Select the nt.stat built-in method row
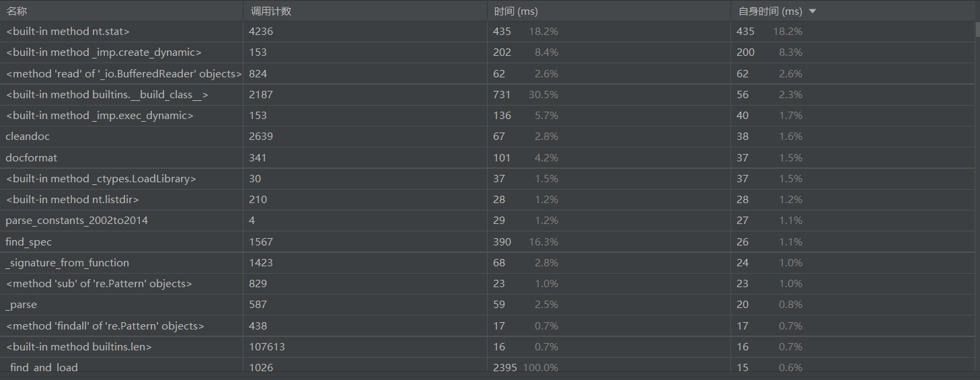The width and height of the screenshot is (980, 380). (67, 32)
